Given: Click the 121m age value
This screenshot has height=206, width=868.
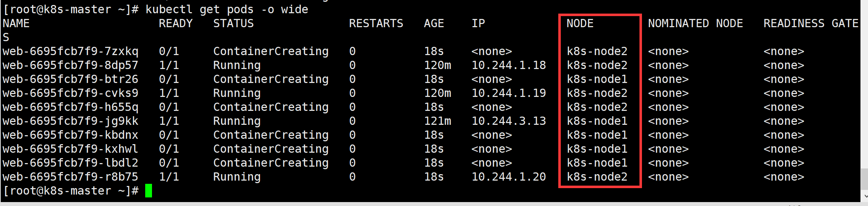Looking at the screenshot, I should click(x=437, y=121).
